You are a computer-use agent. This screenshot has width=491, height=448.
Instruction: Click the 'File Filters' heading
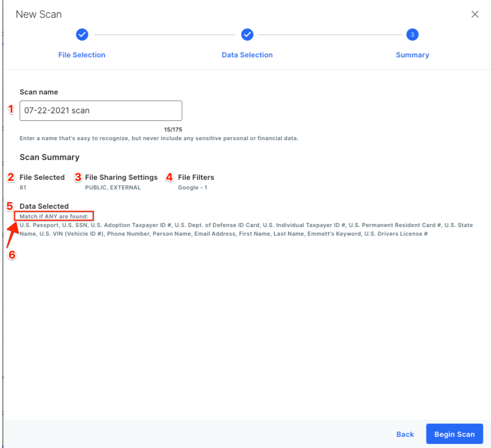[196, 177]
